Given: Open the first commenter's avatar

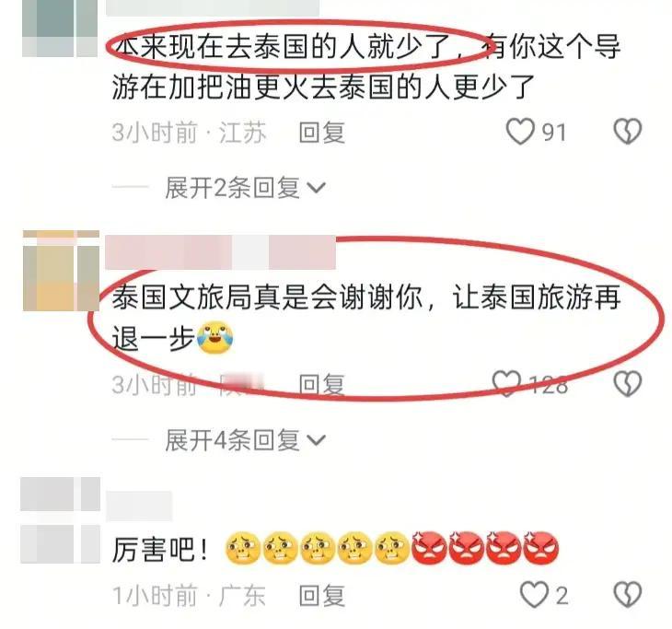Looking at the screenshot, I should 60,29.
